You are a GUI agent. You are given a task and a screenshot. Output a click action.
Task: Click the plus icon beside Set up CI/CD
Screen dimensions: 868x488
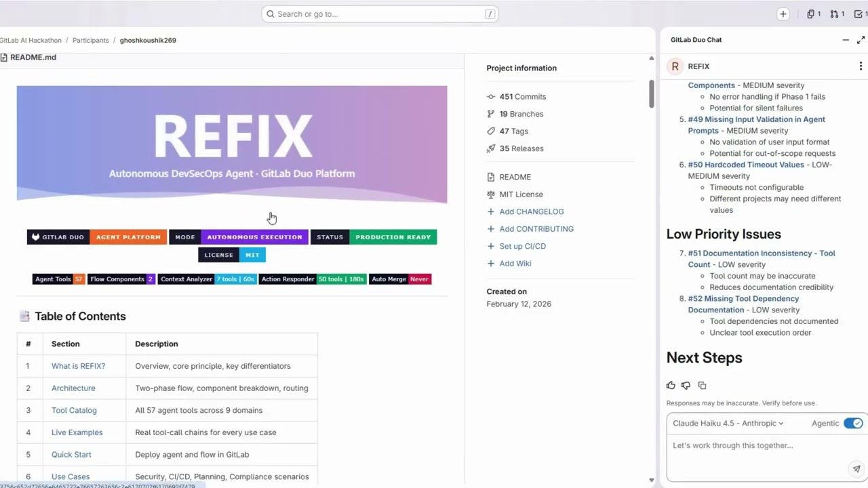pos(491,246)
